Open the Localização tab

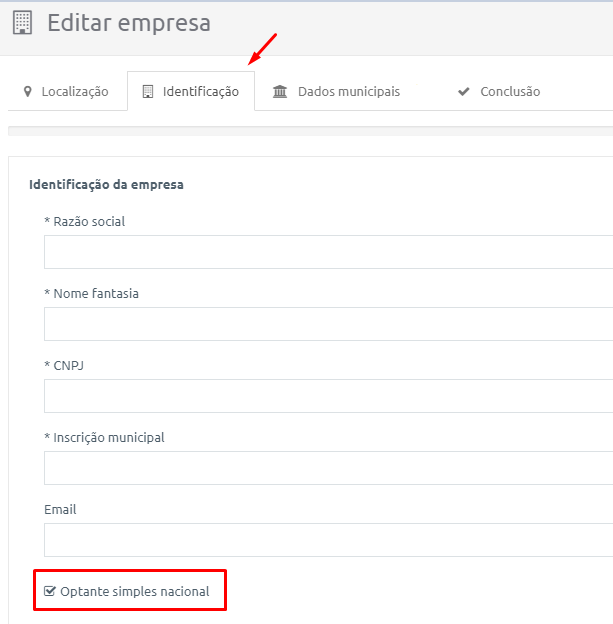[68, 91]
